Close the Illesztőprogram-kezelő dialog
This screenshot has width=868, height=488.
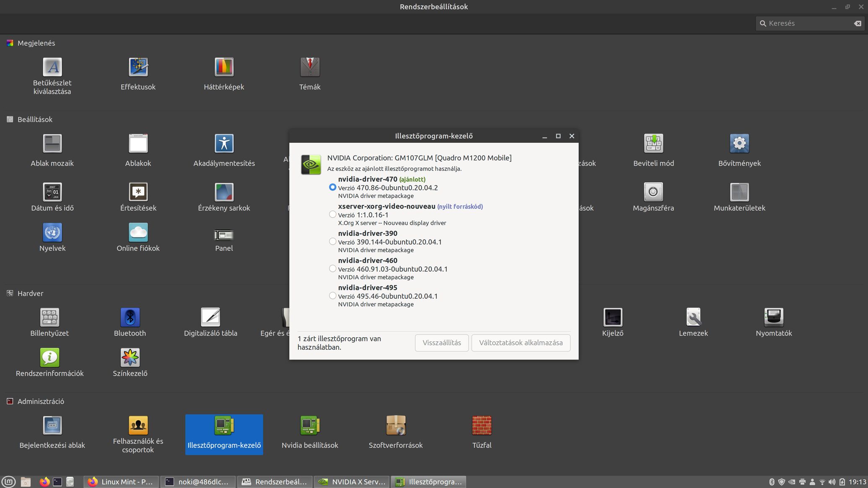[572, 136]
